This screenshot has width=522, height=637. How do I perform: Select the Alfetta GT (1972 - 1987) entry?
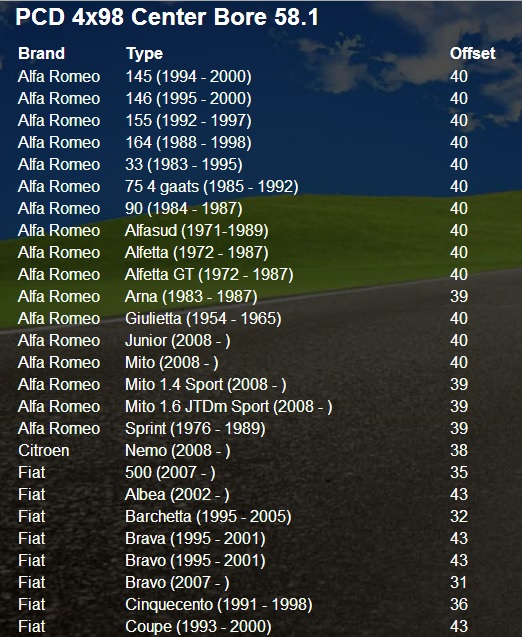(209, 275)
